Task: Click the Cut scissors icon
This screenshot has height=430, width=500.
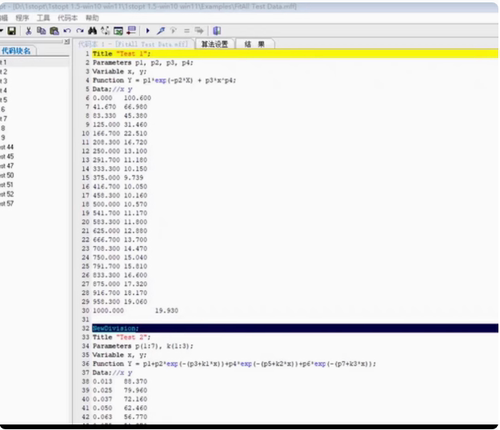Action: (29, 31)
